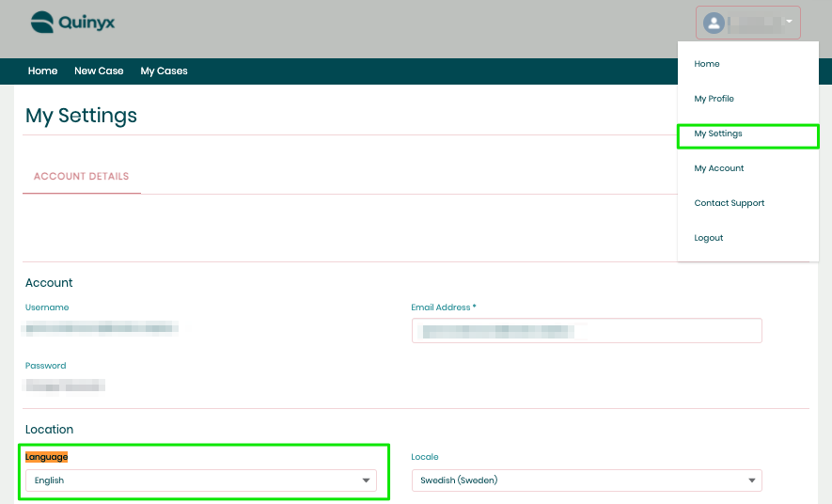Image resolution: width=832 pixels, height=504 pixels.
Task: Click the Account section heading
Action: click(x=49, y=283)
